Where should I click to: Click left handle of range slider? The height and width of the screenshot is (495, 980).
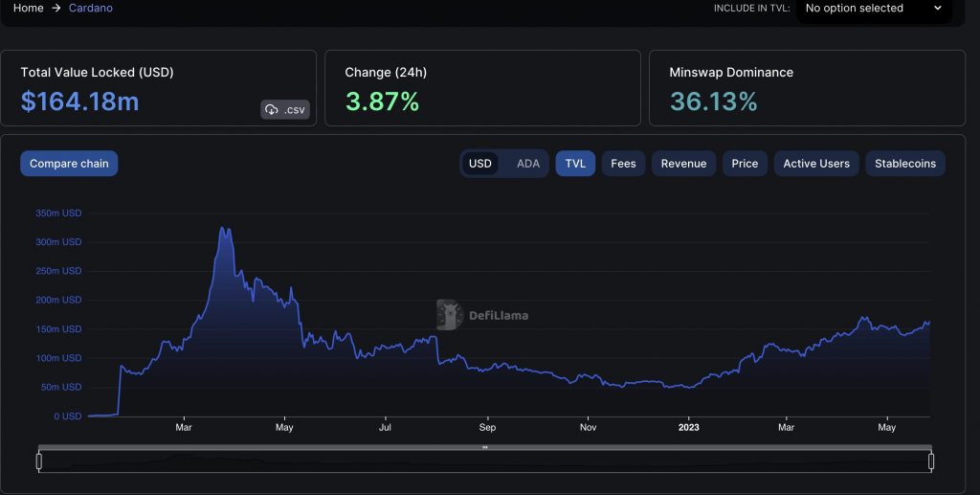coord(38,461)
